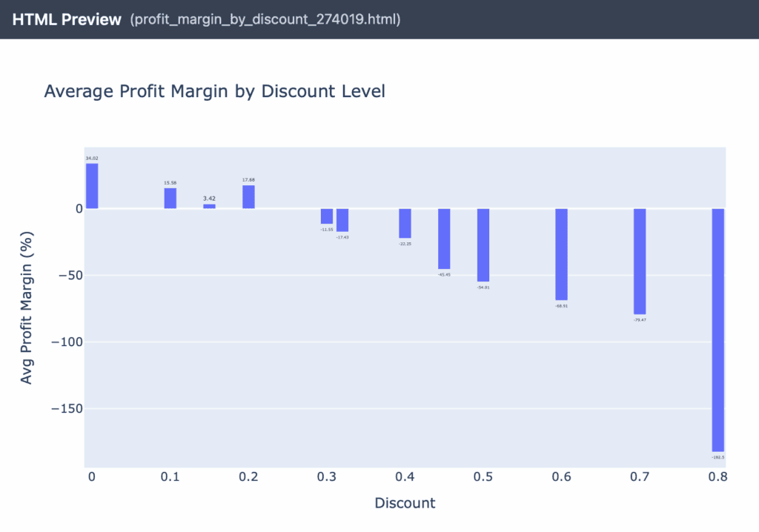
Task: Click the chart title 'Average Profit Margin by Discount Level'
Action: click(x=214, y=92)
